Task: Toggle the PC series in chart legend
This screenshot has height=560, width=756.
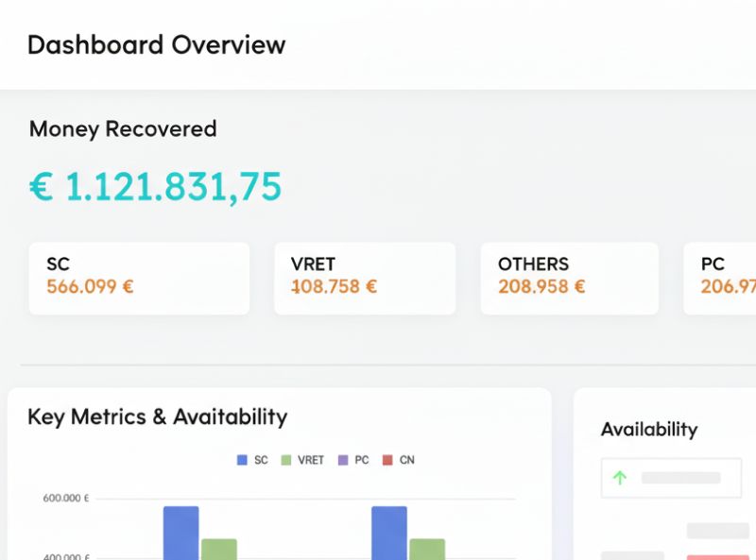Action: [353, 460]
